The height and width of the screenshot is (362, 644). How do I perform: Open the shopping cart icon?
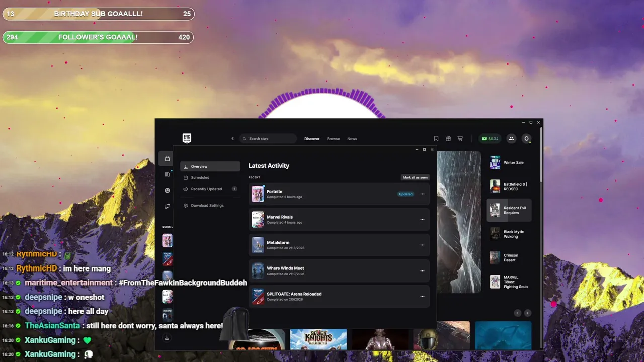(x=460, y=139)
